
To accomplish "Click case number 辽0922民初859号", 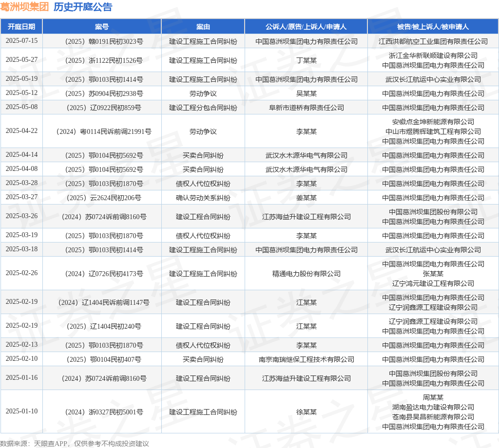I will pyautogui.click(x=104, y=108).
